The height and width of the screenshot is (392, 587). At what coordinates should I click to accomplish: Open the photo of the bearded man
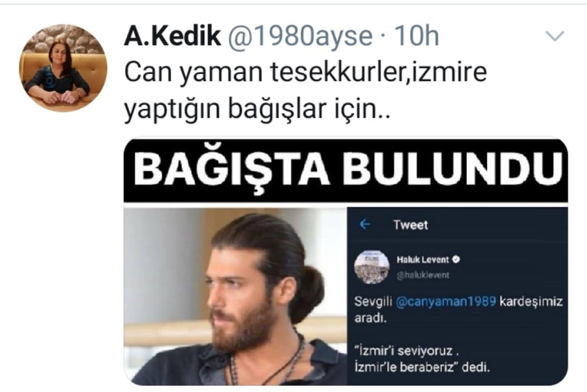(235, 296)
